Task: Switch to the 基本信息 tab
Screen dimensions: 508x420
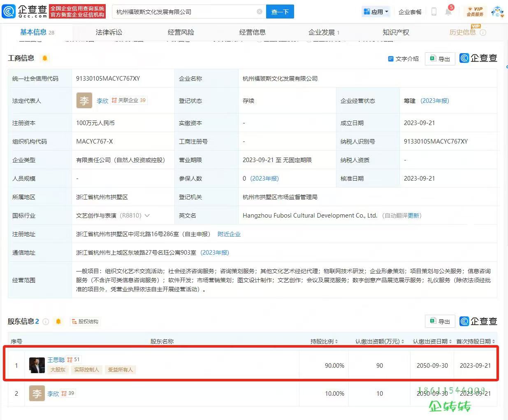Action: [x=37, y=32]
